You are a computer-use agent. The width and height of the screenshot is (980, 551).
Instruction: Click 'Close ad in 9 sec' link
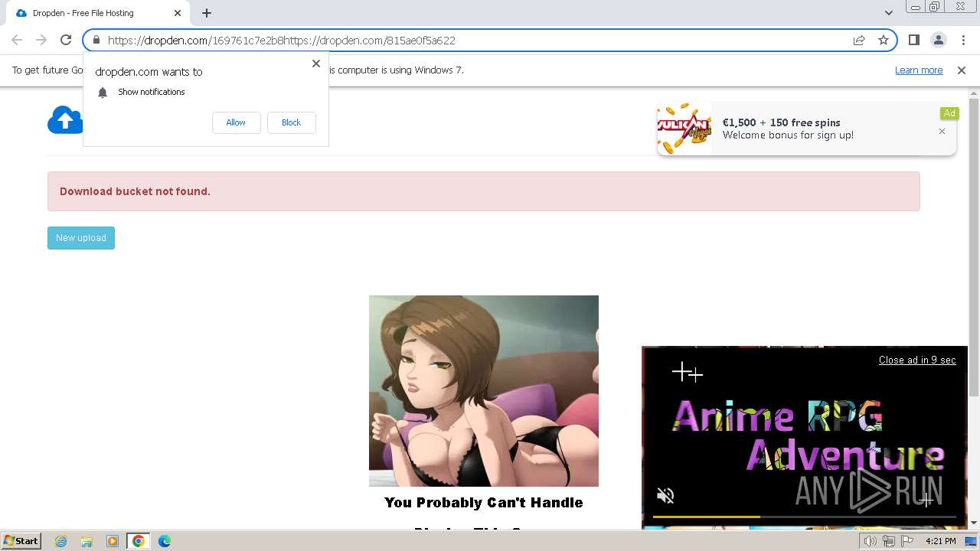click(x=917, y=360)
